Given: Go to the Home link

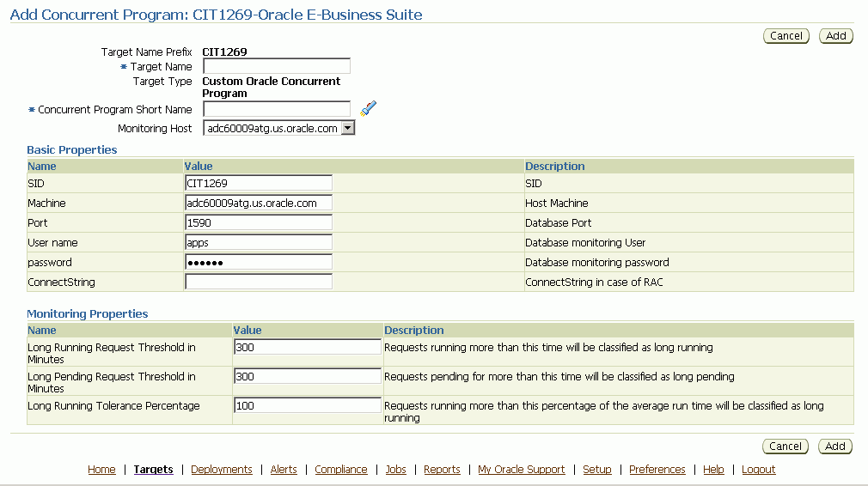Looking at the screenshot, I should click(102, 470).
